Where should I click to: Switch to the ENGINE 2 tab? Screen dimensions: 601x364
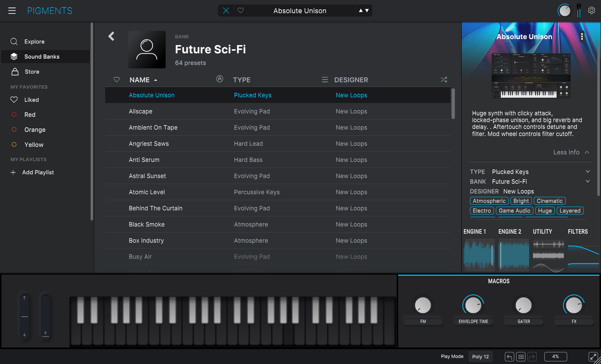point(509,231)
